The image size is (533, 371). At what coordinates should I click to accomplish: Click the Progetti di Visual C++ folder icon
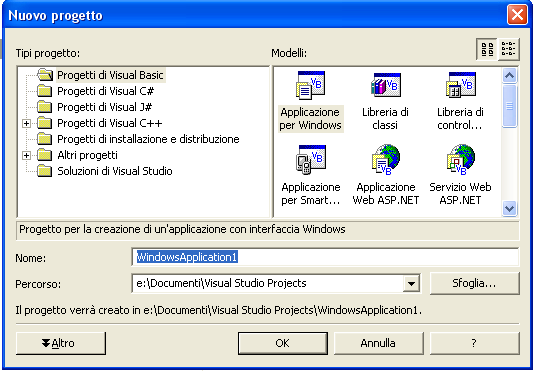[45, 123]
